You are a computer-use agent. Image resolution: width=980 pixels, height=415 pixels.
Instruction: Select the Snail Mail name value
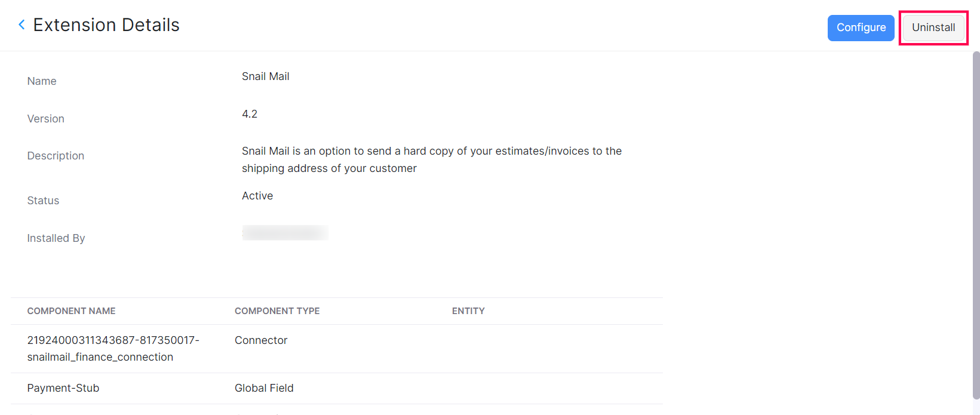pos(265,76)
